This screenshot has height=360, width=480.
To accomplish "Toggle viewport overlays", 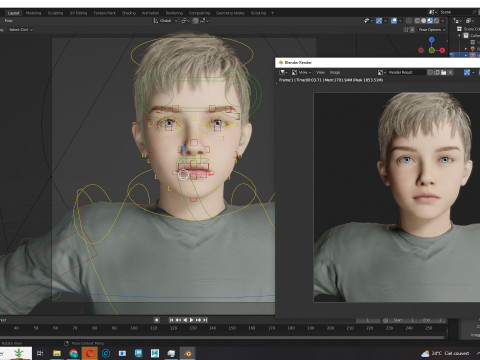I will click(394, 21).
